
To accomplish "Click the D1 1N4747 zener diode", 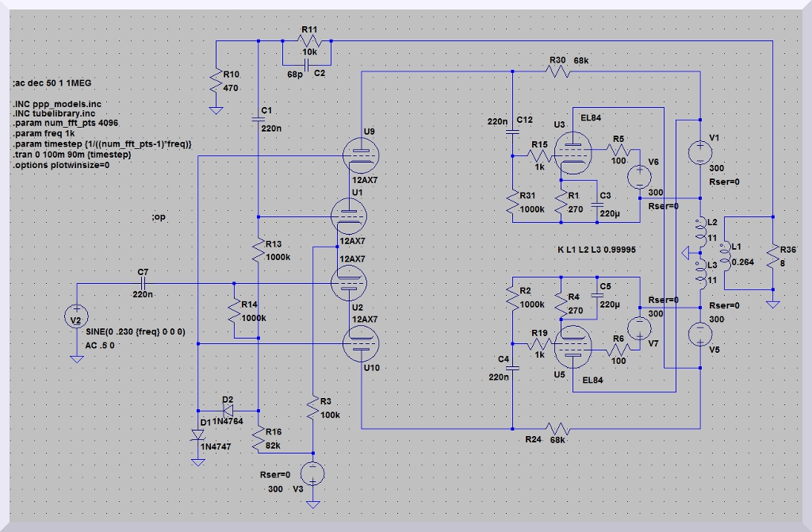I will click(198, 434).
